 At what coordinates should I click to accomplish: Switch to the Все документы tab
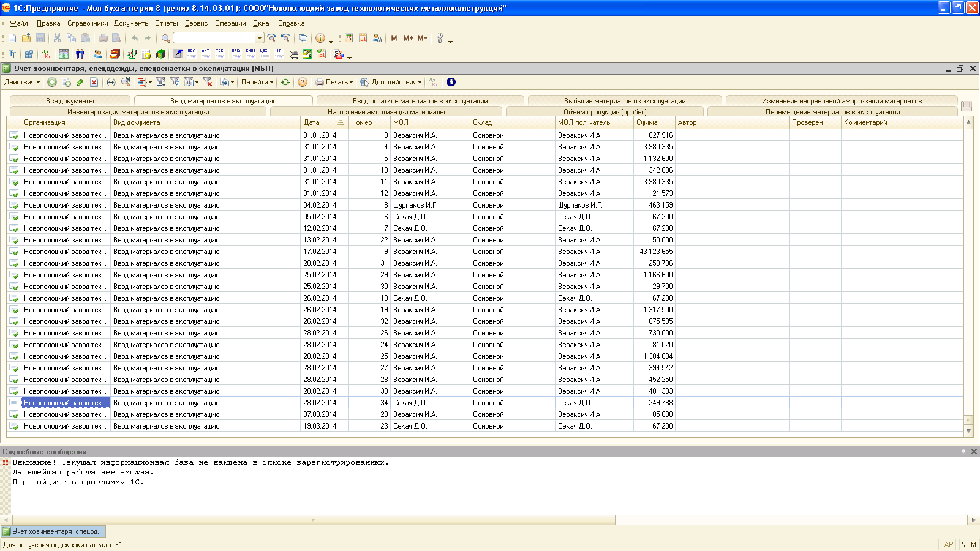click(x=70, y=101)
